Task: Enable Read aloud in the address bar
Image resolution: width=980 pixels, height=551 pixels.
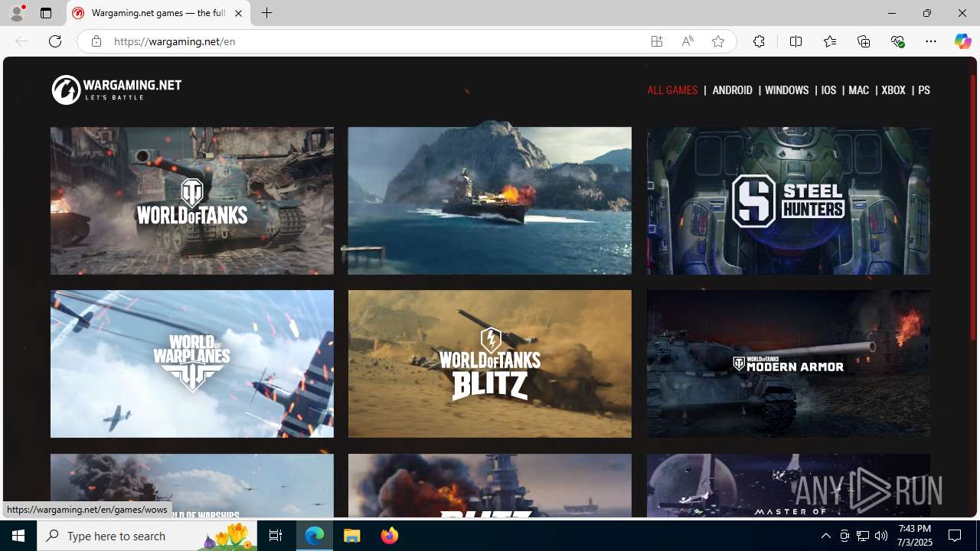Action: click(688, 41)
